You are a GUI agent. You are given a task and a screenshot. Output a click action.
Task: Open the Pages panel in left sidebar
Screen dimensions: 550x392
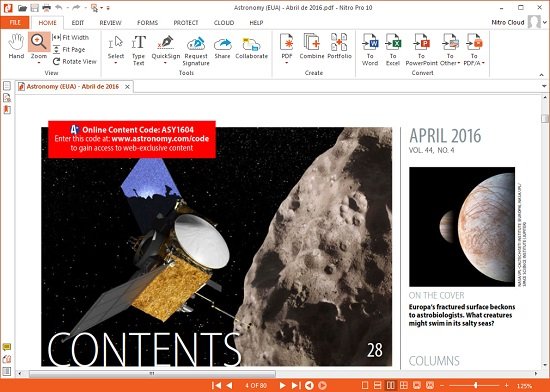pyautogui.click(x=7, y=86)
